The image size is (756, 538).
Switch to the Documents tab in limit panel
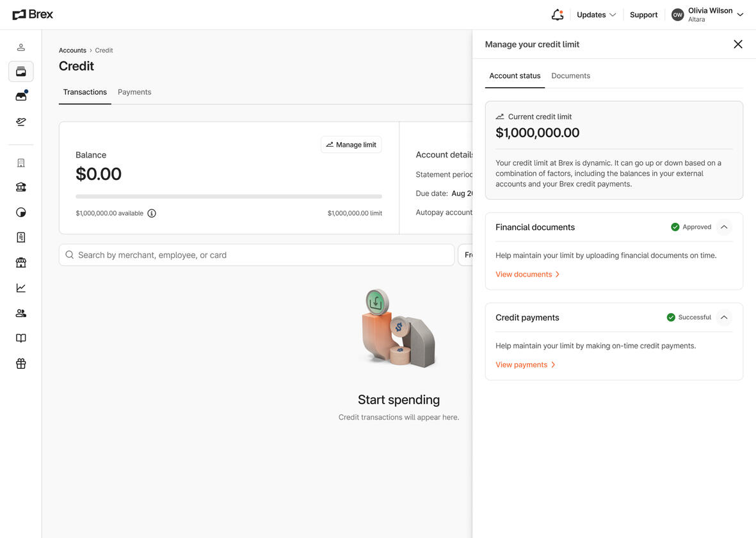coord(570,76)
